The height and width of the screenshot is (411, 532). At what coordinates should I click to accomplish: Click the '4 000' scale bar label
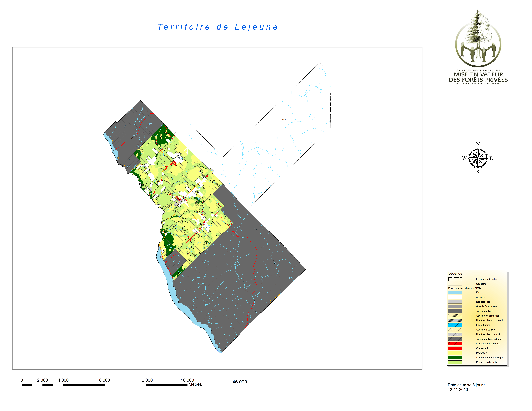(x=63, y=380)
